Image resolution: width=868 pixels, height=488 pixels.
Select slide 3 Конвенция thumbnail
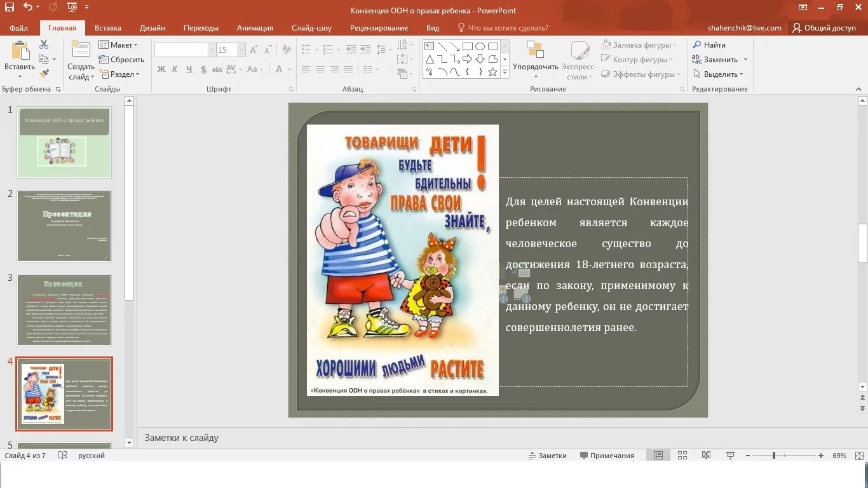[64, 310]
